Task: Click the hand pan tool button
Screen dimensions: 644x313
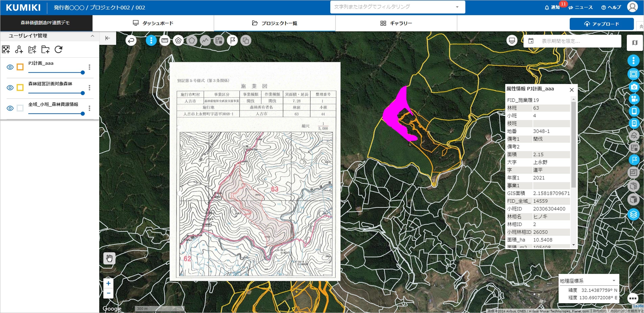Action: click(x=109, y=258)
